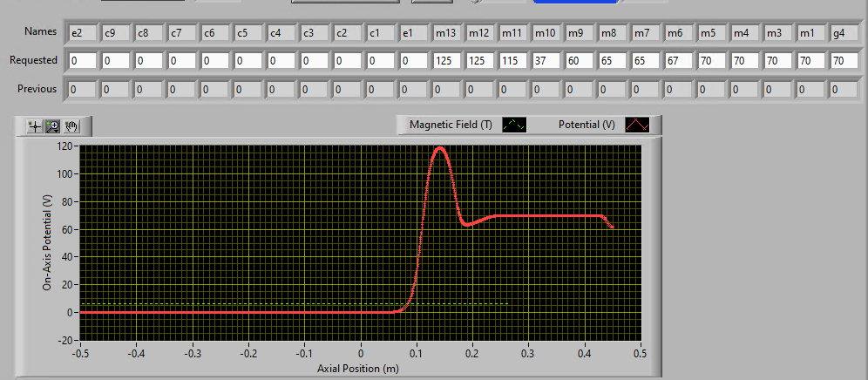Click the Previous value cell under g4
The width and height of the screenshot is (868, 380).
[844, 89]
